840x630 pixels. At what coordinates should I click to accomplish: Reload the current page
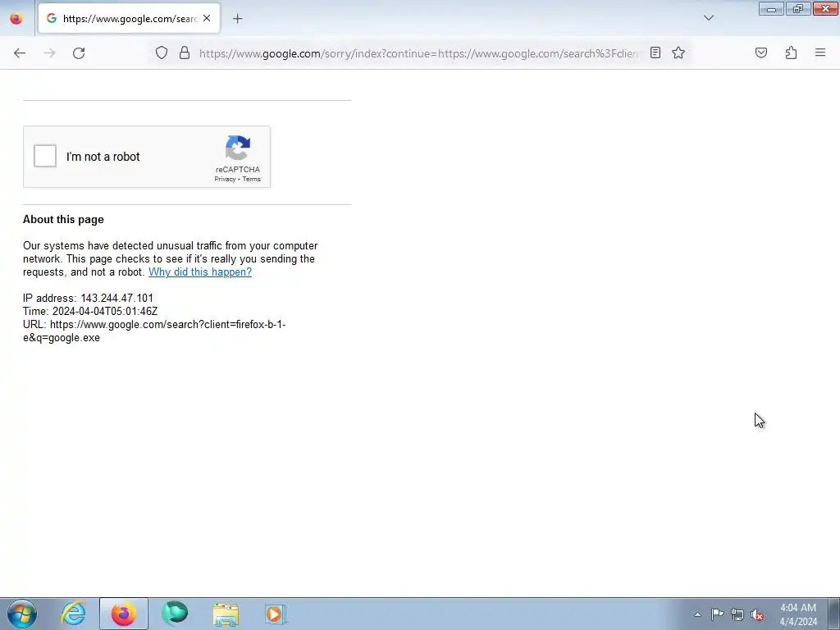79,53
